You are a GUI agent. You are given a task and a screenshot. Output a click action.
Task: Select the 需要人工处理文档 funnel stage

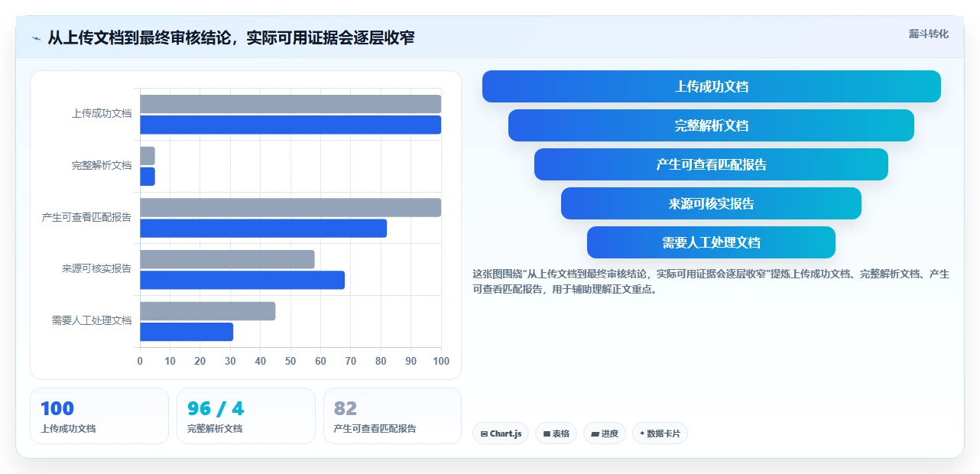[x=711, y=242]
